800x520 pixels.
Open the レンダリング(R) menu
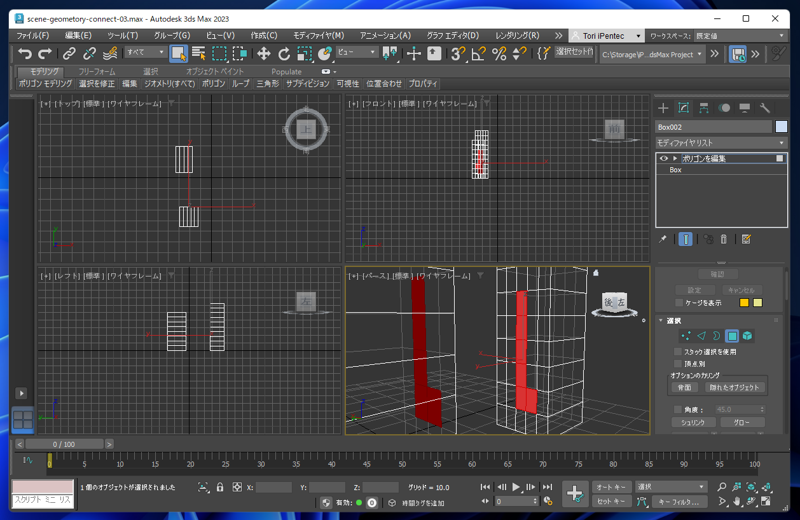[x=517, y=35]
